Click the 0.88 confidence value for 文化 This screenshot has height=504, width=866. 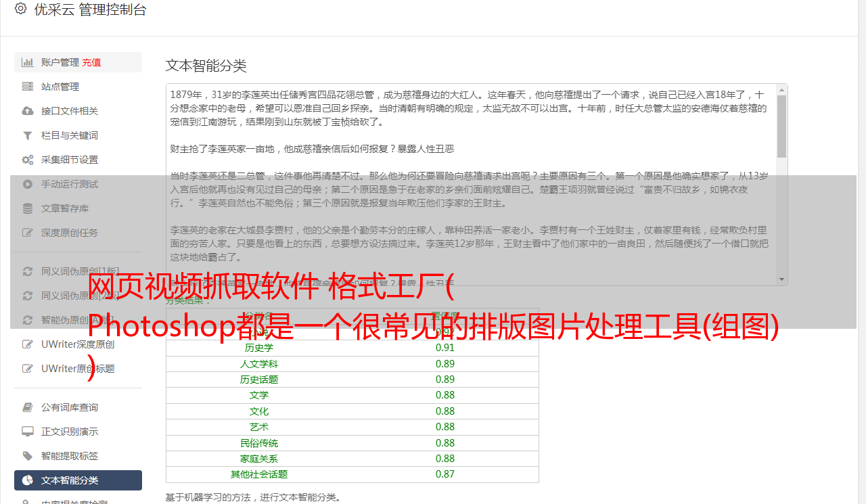click(x=445, y=411)
